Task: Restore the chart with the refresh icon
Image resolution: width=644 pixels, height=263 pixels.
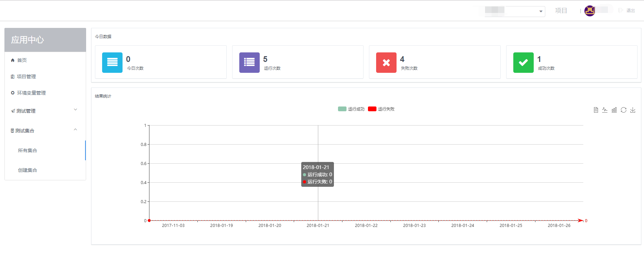Action: (x=624, y=110)
